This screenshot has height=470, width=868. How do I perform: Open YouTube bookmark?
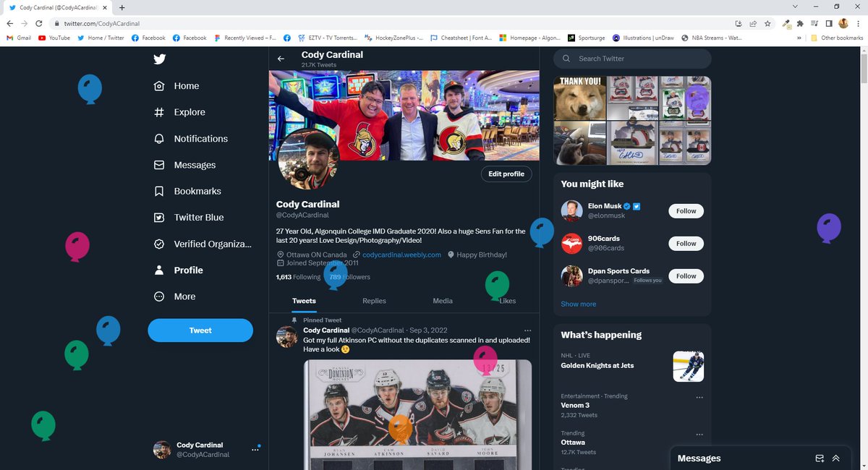pos(54,38)
